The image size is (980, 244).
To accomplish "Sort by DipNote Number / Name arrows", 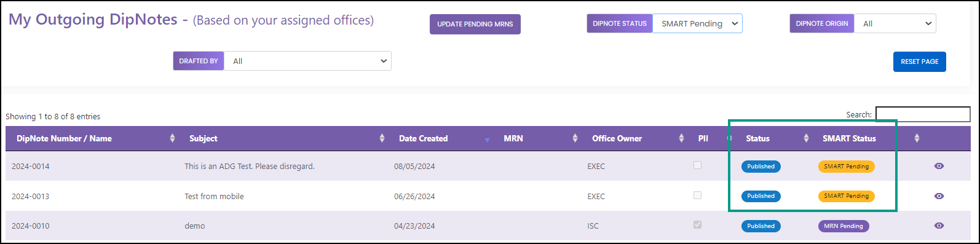I will pos(173,138).
